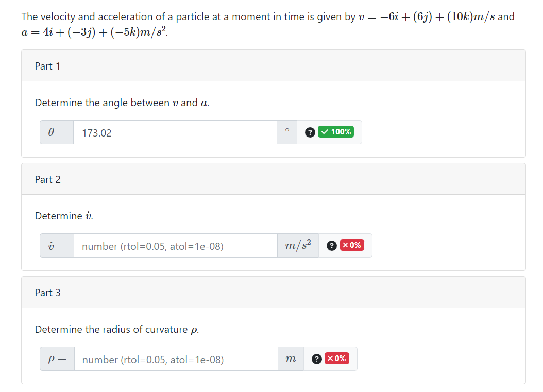Image resolution: width=543 pixels, height=392 pixels.
Task: Click the green checkmark 100% score badge
Action: 336,132
